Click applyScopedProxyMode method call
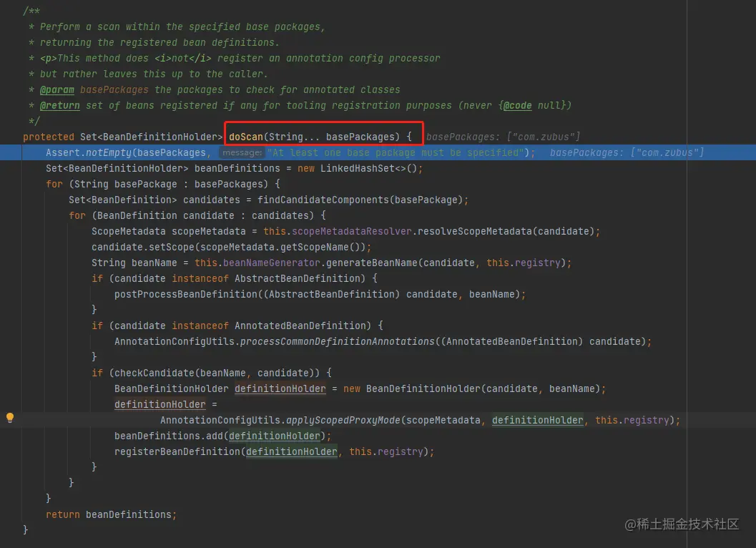Viewport: 756px width, 548px height. tap(343, 420)
